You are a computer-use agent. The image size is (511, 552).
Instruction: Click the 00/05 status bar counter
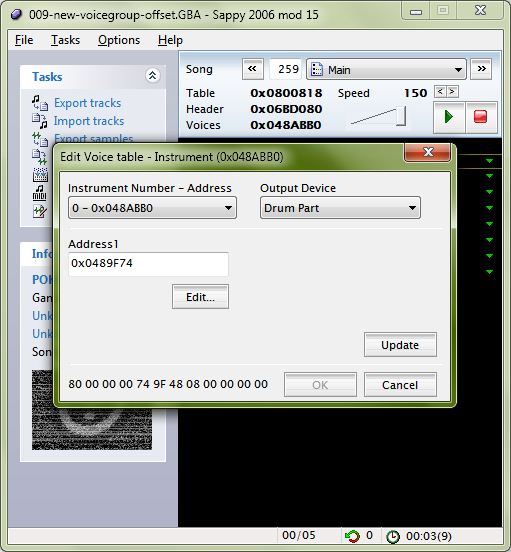299,535
